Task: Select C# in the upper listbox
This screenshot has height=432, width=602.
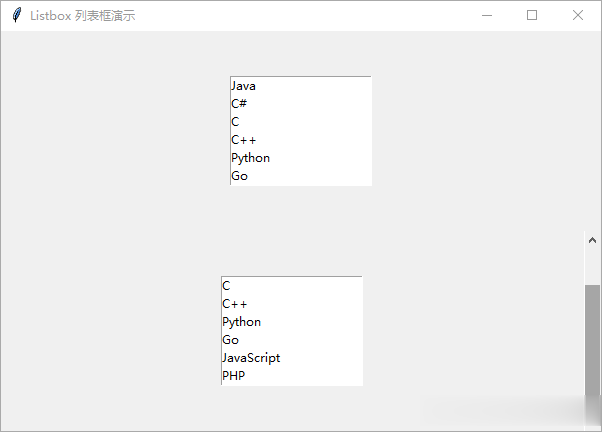Action: (301, 104)
